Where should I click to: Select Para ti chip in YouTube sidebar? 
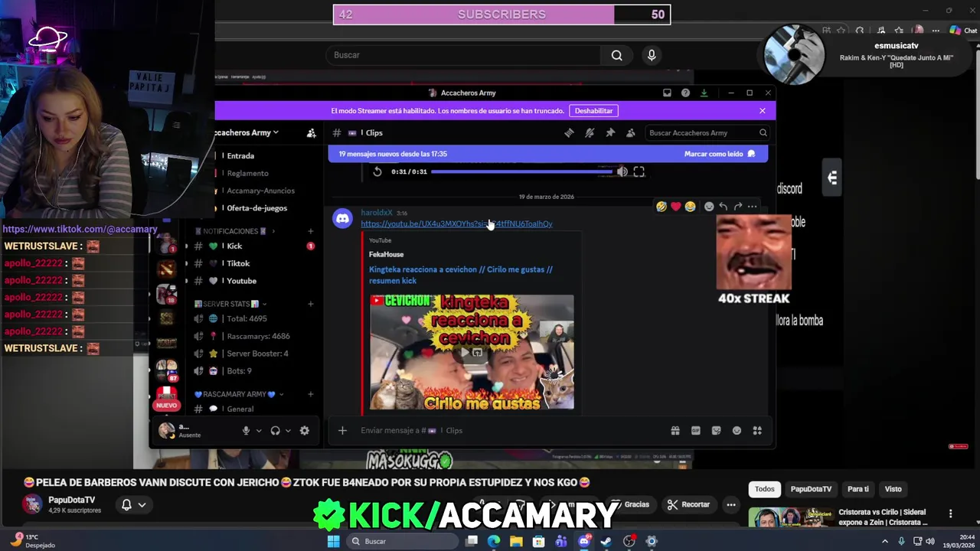858,489
